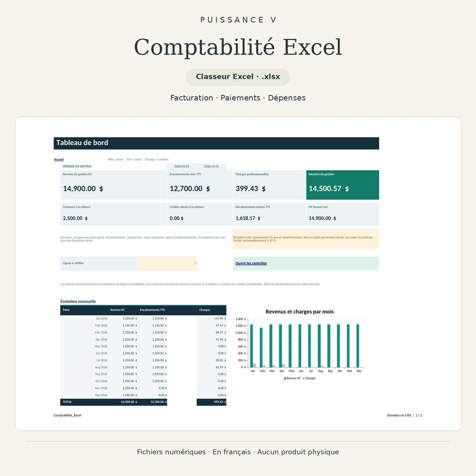The image size is (476, 476).
Task: Click the 1,400 $ axis label
Action: (x=241, y=319)
